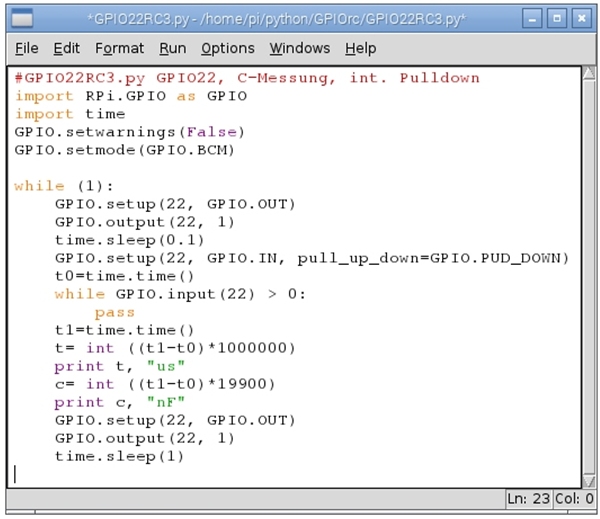Click the 'pass' keyword in the loop
The width and height of the screenshot is (600, 519).
114,312
